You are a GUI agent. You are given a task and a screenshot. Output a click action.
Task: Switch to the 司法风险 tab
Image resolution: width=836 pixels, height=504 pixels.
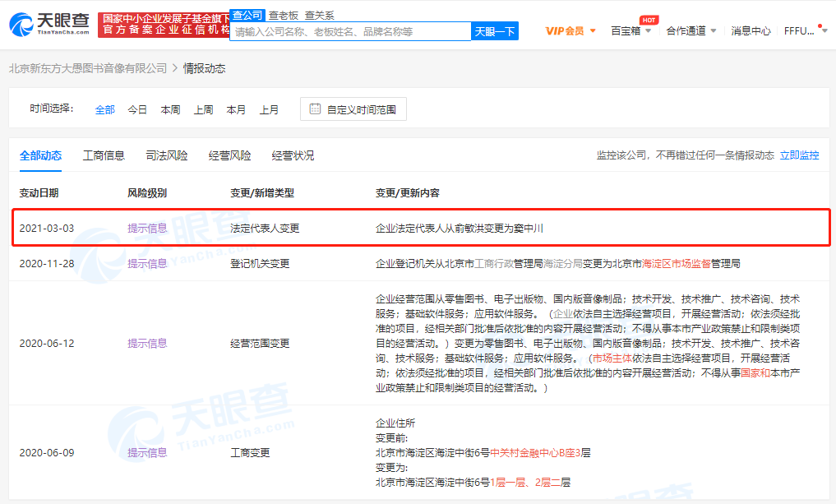[x=167, y=155]
